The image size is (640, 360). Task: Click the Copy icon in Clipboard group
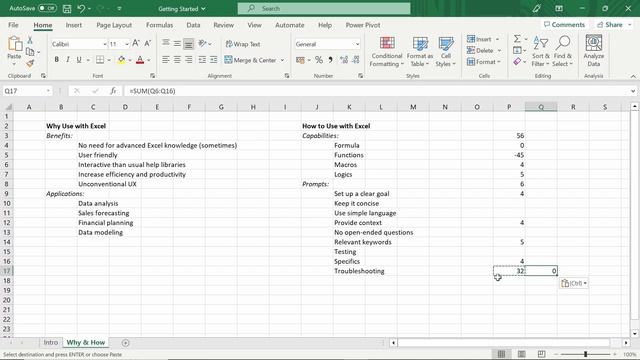click(x=30, y=52)
